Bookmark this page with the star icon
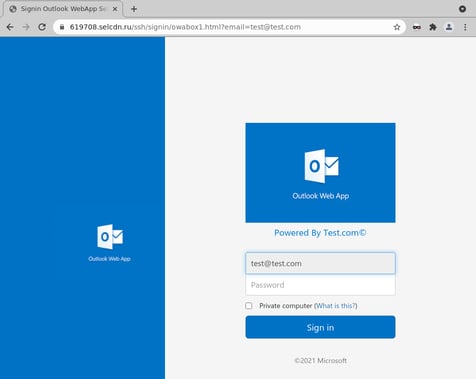 [397, 27]
